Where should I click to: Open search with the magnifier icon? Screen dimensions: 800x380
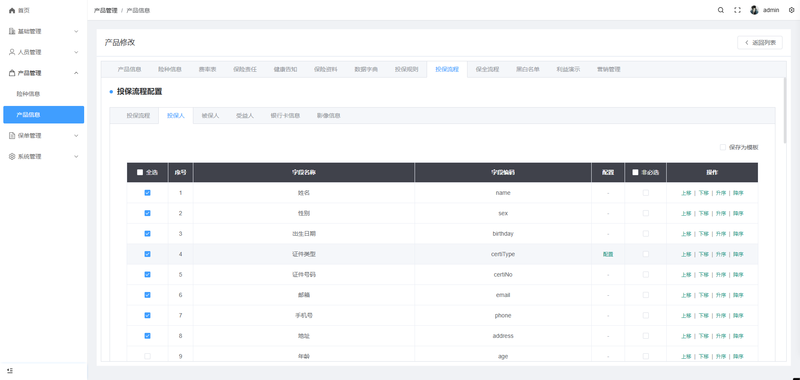coord(720,10)
